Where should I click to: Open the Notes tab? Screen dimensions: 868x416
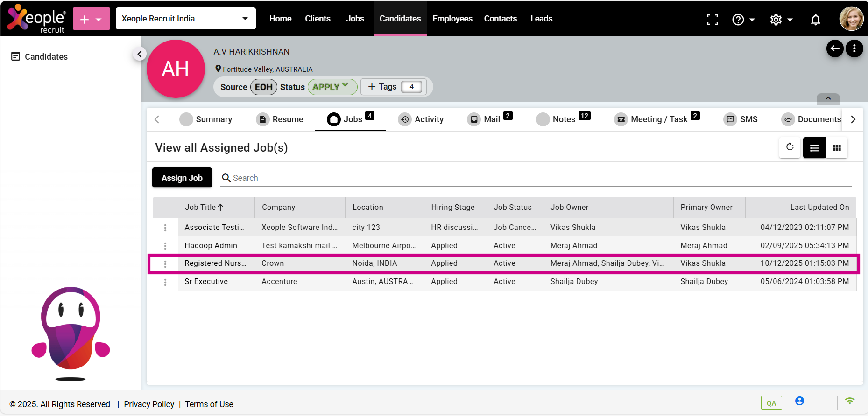563,119
